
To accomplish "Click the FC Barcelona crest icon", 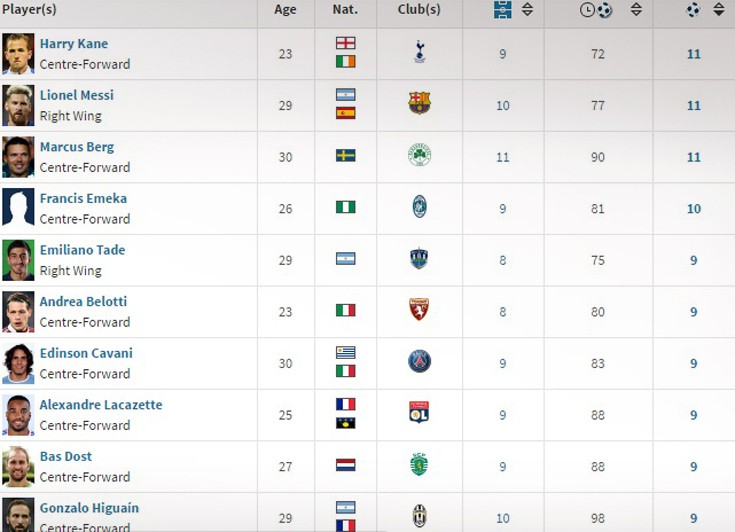I will 420,103.
